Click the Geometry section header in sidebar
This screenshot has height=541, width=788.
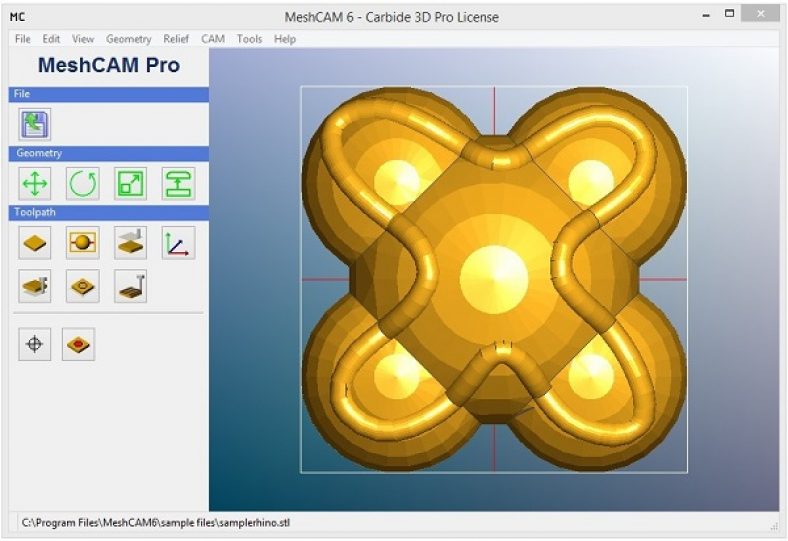click(x=109, y=154)
